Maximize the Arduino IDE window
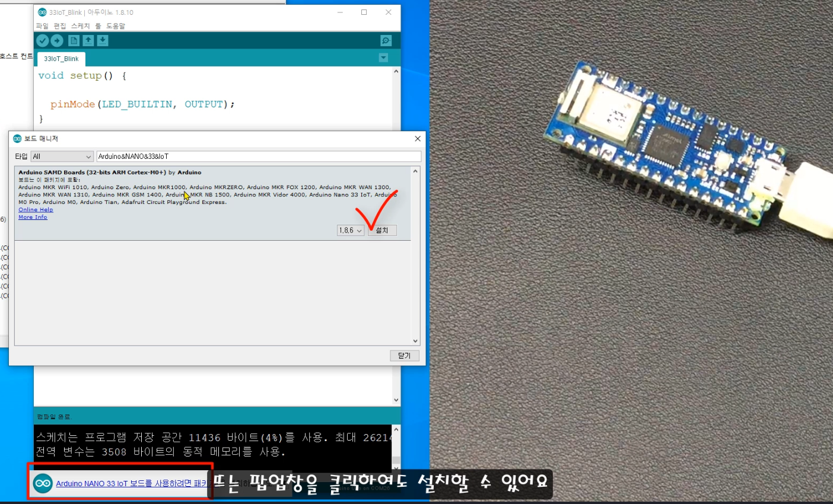The width and height of the screenshot is (833, 504). 364,12
